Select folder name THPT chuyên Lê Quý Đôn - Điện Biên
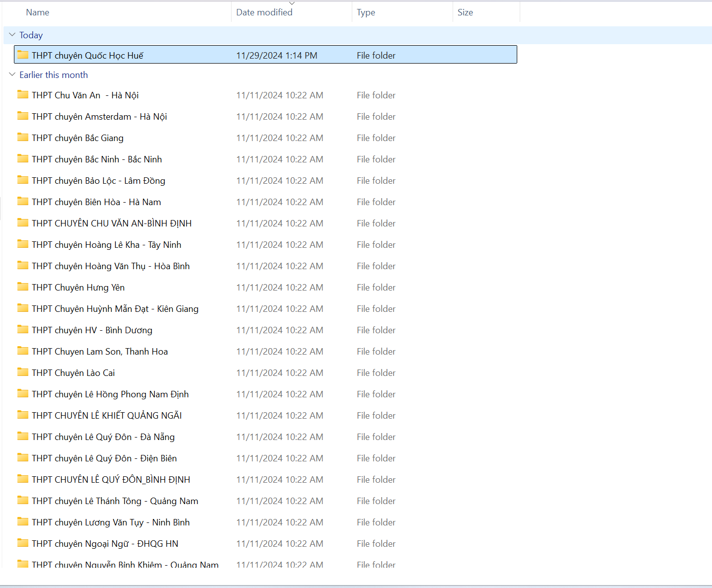The image size is (712, 588). [104, 458]
